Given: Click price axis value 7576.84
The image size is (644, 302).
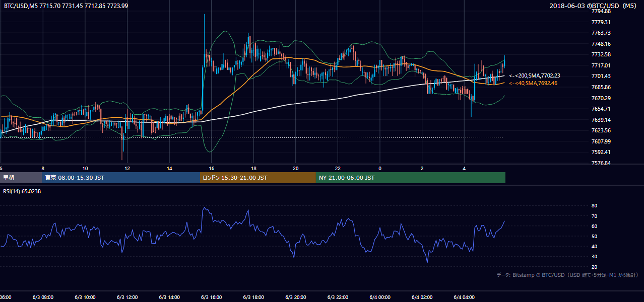Looking at the screenshot, I should point(601,163).
